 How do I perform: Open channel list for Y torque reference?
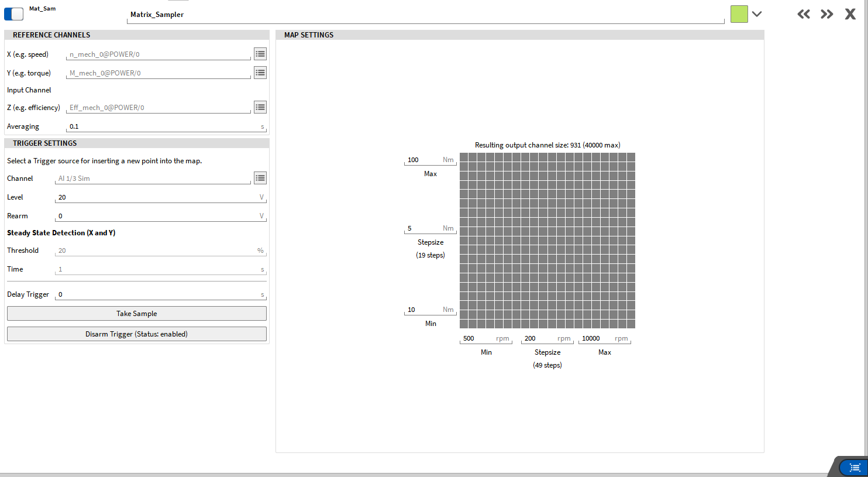click(260, 73)
